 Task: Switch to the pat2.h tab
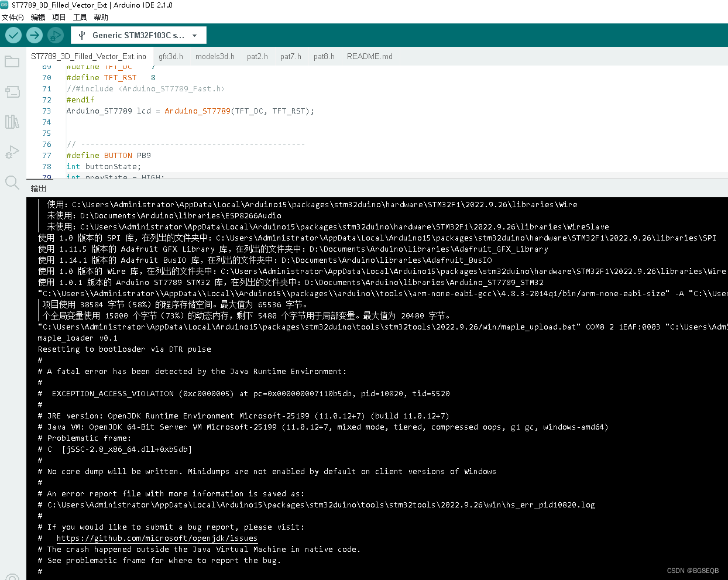(257, 56)
